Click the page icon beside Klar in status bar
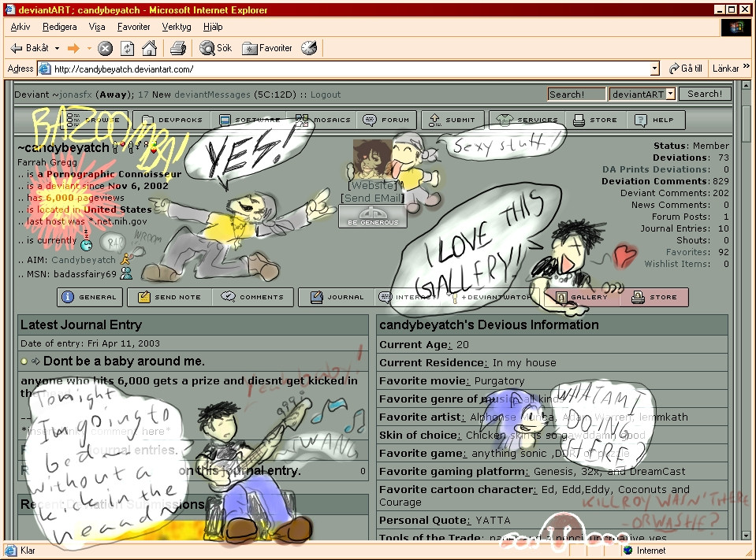The height and width of the screenshot is (560, 756). 10,550
